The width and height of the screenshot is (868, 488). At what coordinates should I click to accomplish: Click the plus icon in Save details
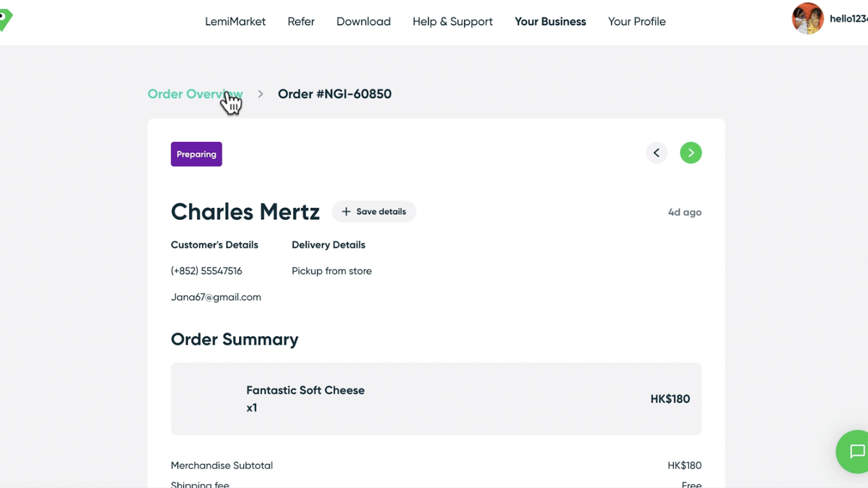346,211
